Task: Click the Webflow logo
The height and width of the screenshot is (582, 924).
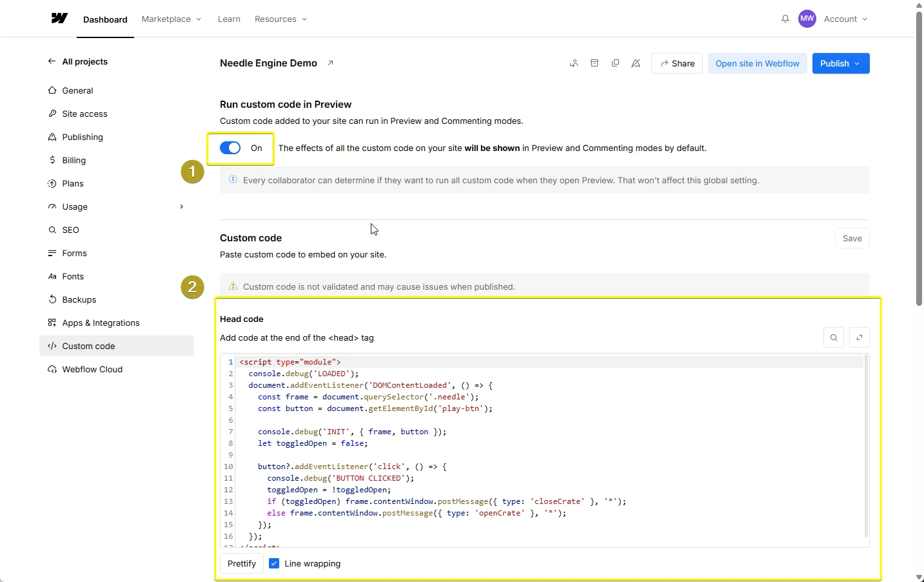Action: [x=59, y=19]
